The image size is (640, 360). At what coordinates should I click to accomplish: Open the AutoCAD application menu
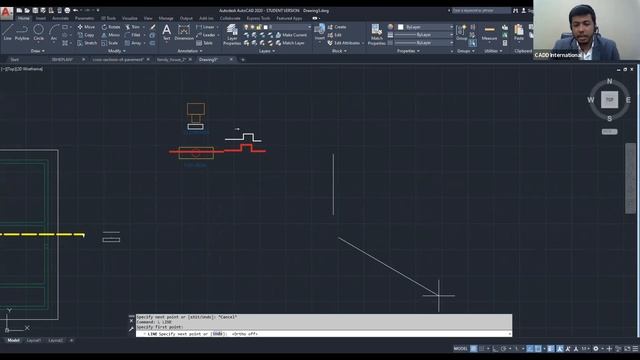pos(6,13)
